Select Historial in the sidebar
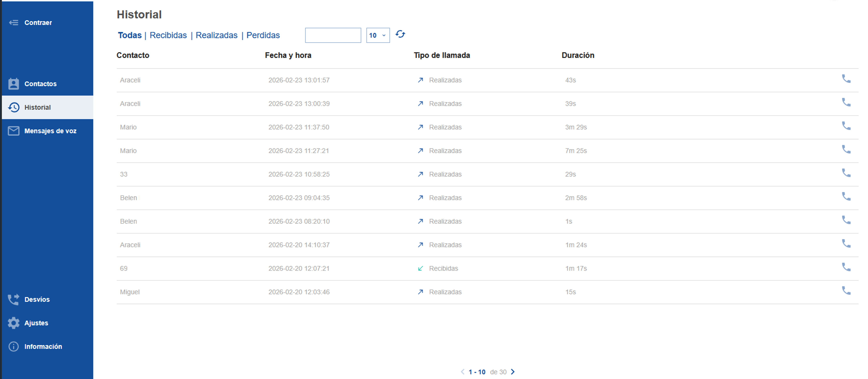The image size is (868, 379). pyautogui.click(x=37, y=107)
